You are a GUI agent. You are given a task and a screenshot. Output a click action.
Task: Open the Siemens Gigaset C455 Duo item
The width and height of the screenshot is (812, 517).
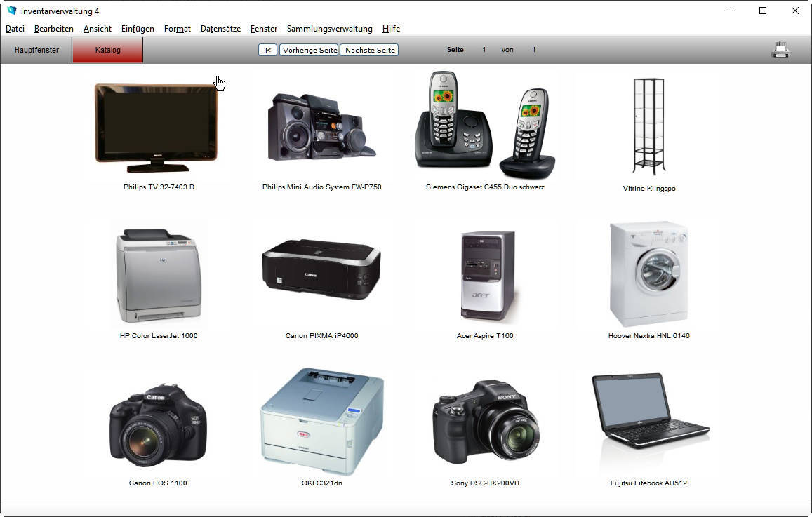(x=485, y=126)
